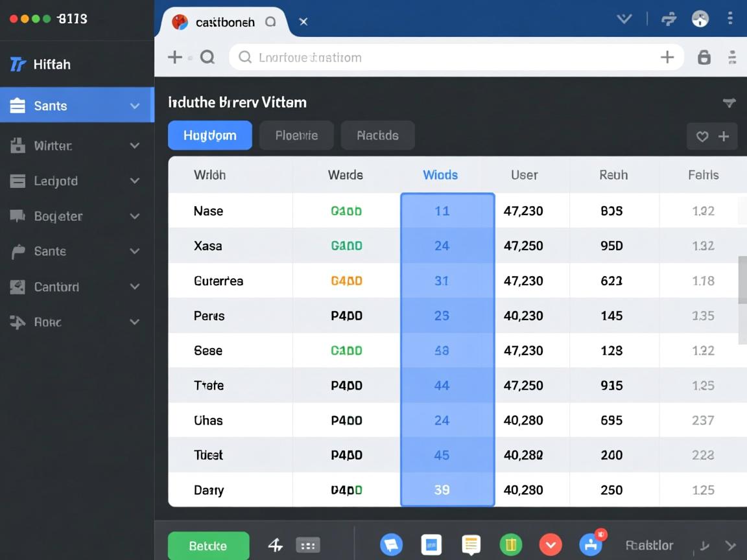
Task: Click the profile avatar icon in top bar
Action: (x=700, y=19)
